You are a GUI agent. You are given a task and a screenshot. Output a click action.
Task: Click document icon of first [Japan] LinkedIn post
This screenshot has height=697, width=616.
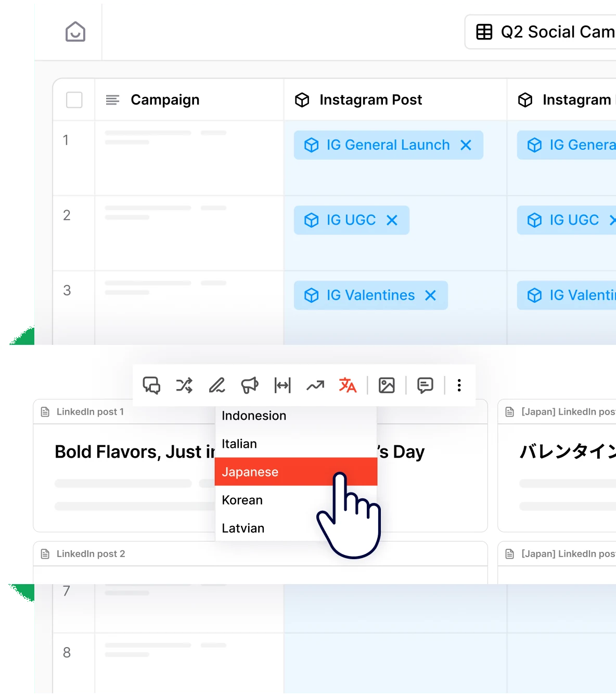click(x=510, y=412)
